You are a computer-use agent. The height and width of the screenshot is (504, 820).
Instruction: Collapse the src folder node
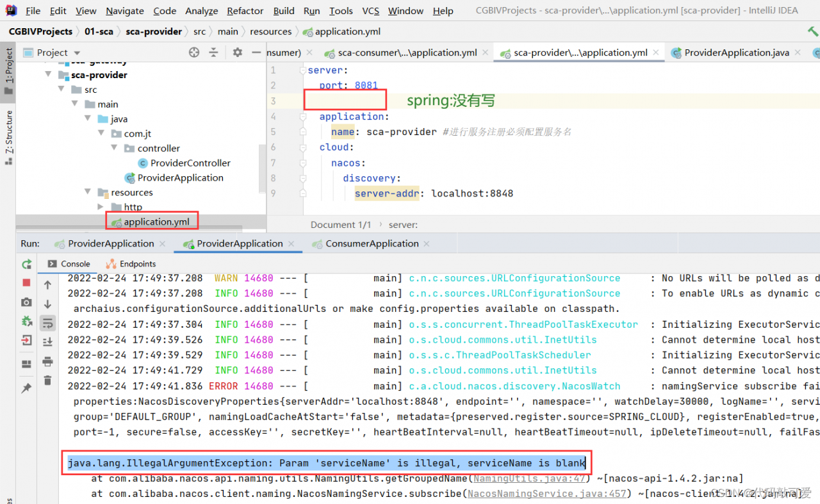tap(61, 90)
